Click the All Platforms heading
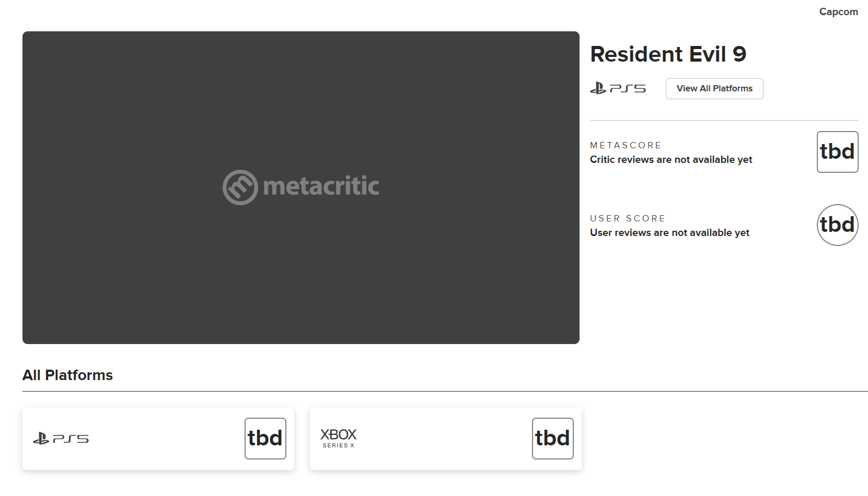Viewport: 868px width, 496px height. [67, 375]
